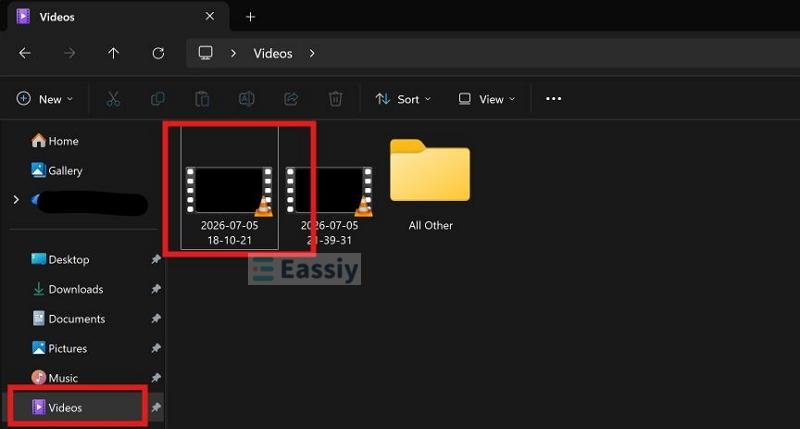Screen dimensions: 800x429
Task: Go back with the left arrow
Action: coord(24,53)
